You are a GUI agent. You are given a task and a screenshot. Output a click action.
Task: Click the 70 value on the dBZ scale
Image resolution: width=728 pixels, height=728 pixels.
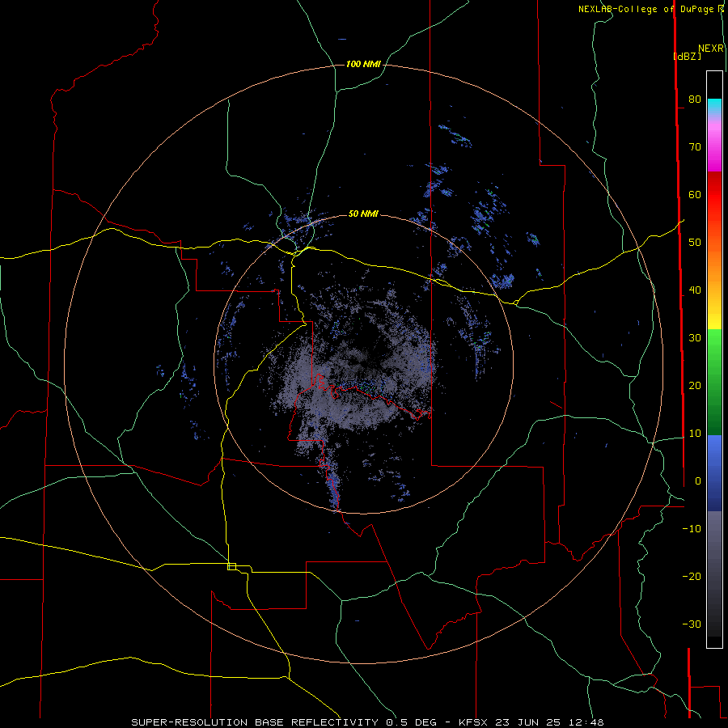695,146
